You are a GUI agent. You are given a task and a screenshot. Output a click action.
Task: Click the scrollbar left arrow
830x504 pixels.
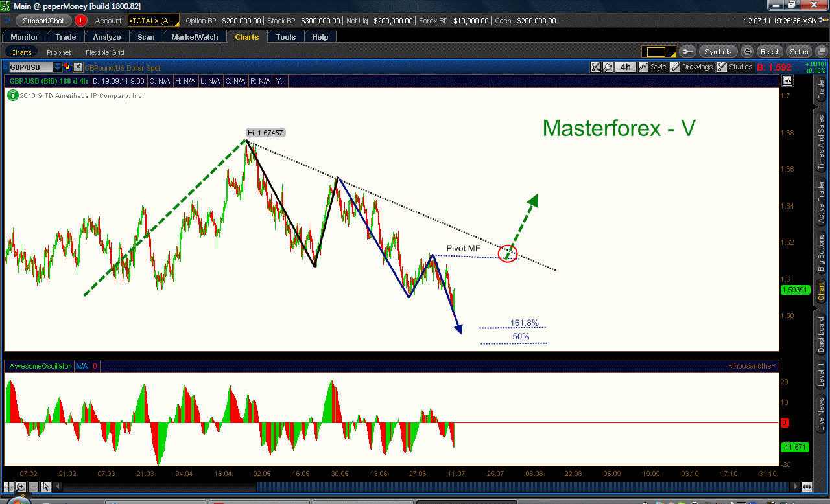[x=58, y=487]
